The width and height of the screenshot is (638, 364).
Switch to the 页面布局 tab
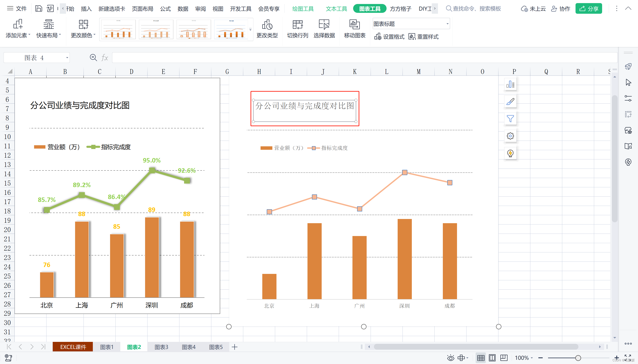(x=142, y=9)
